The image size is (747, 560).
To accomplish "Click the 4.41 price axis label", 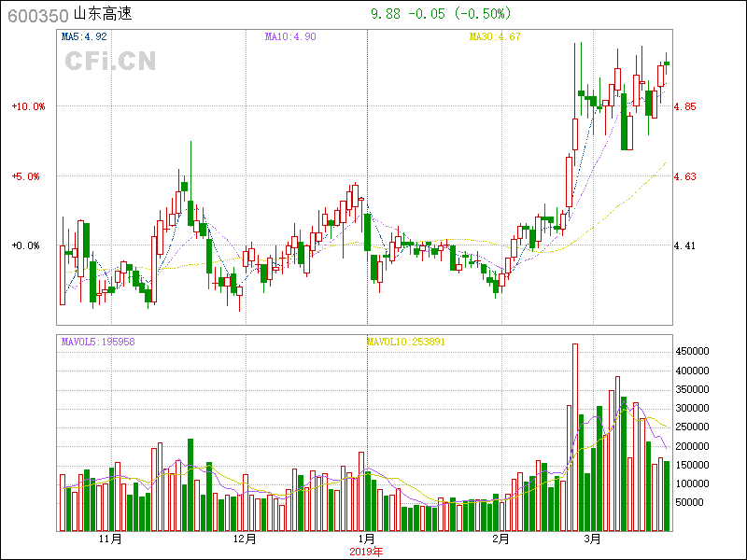I will point(684,246).
